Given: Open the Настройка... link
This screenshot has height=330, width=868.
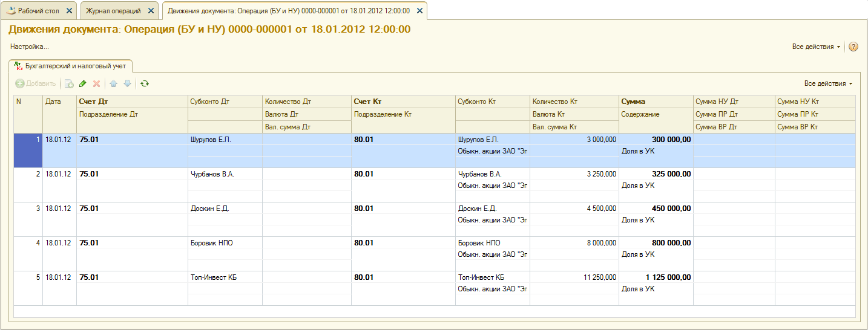Looking at the screenshot, I should [30, 47].
